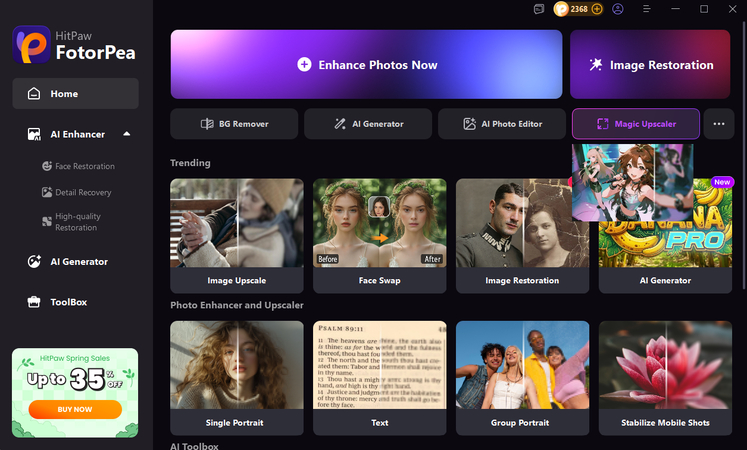The image size is (747, 450).
Task: Click the Face Restoration icon
Action: (47, 166)
